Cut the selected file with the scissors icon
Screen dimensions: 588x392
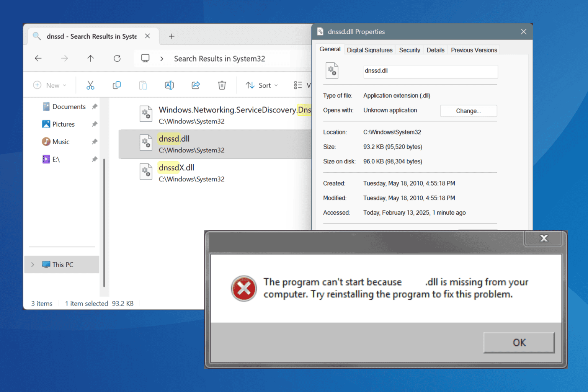click(90, 85)
